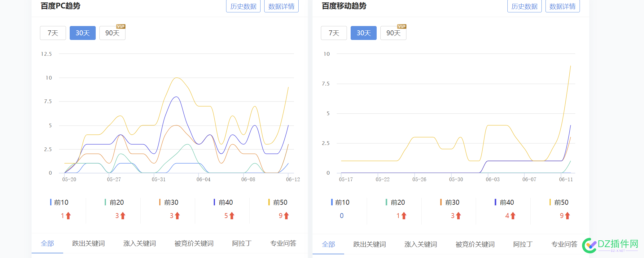The image size is (644, 258).
Task: Click value 0 under mobile 前10
Action: point(342,216)
